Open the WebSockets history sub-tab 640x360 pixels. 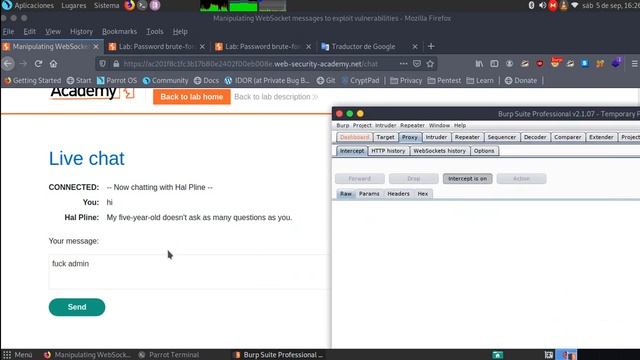[x=439, y=151]
